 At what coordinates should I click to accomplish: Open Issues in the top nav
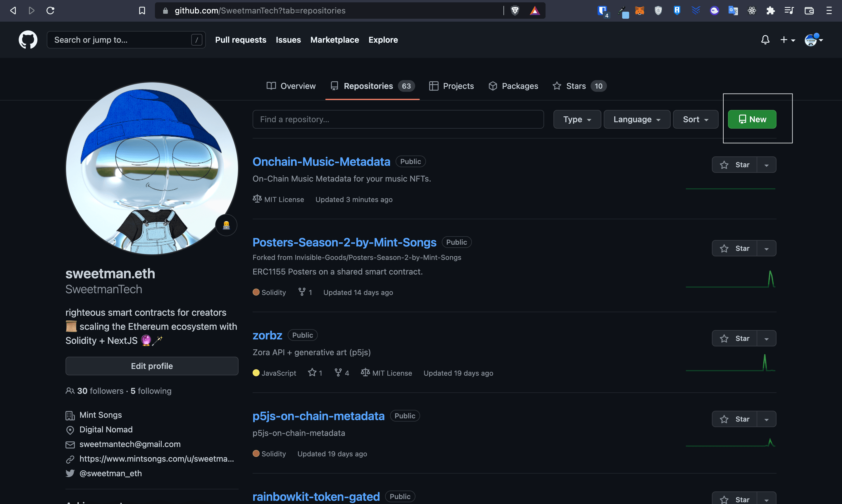point(288,40)
